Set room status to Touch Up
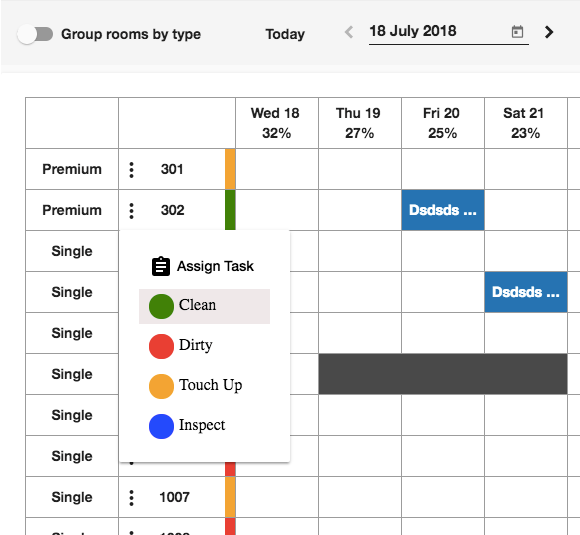Screen dimensions: 580x535 pyautogui.click(x=204, y=386)
